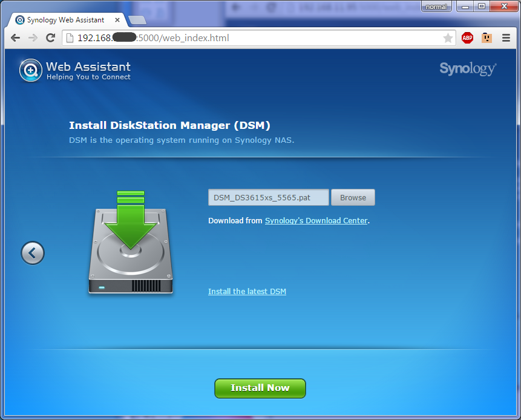Click the browser forward arrow button
521x420 pixels.
(33, 38)
